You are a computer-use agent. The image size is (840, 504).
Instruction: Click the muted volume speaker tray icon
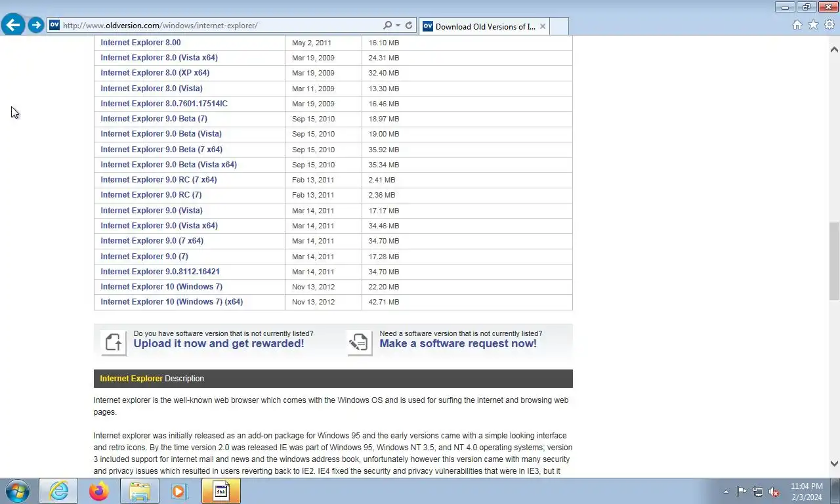(774, 492)
